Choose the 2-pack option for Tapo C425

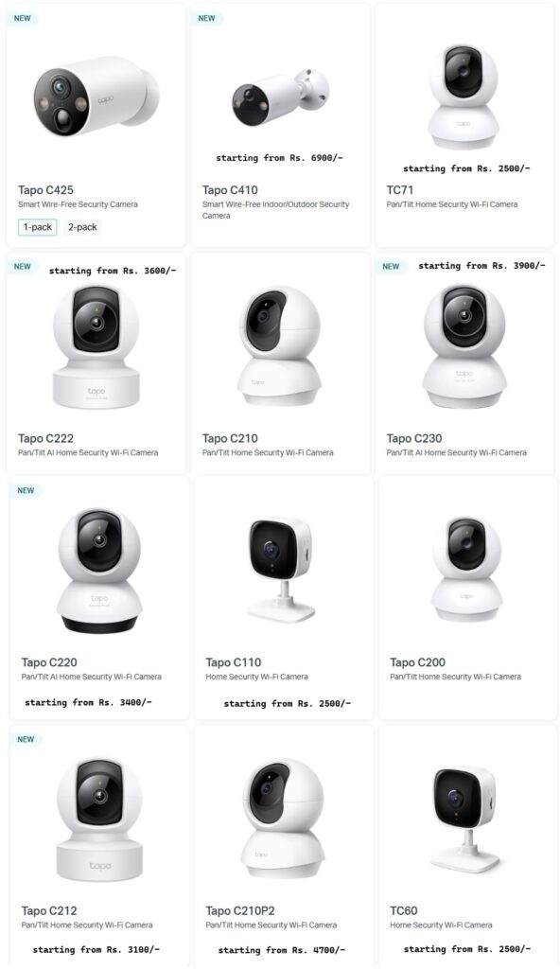coord(82,227)
